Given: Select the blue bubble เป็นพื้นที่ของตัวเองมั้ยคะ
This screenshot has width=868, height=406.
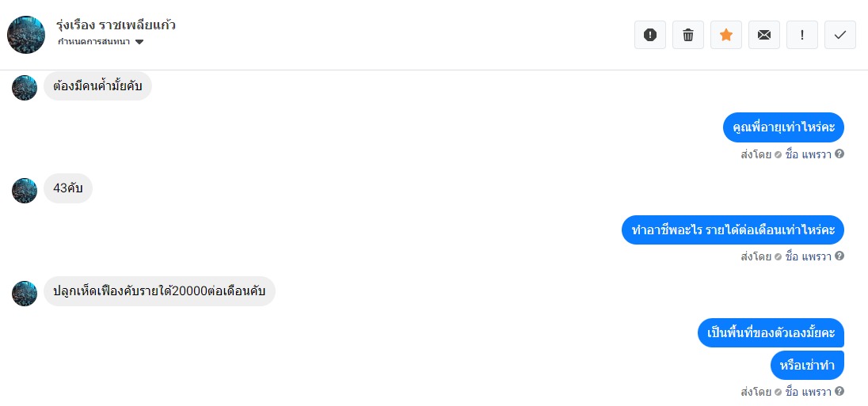Looking at the screenshot, I should [x=771, y=333].
